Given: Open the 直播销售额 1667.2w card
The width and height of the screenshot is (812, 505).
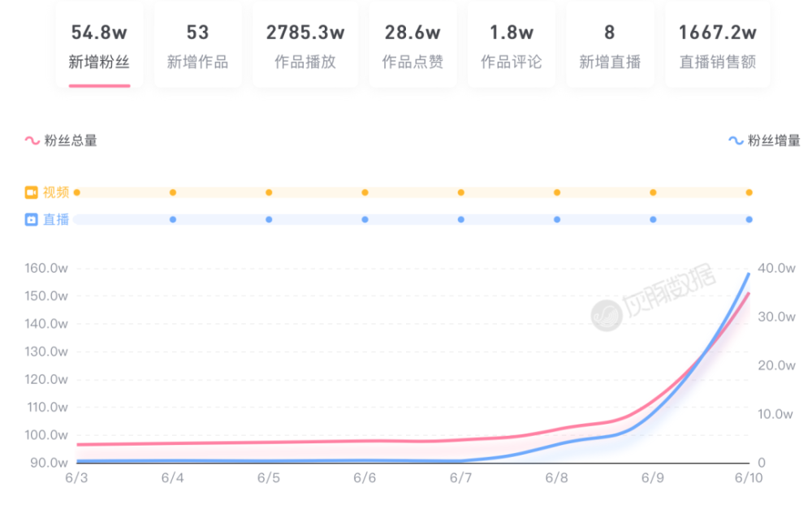Looking at the screenshot, I should click(x=717, y=46).
